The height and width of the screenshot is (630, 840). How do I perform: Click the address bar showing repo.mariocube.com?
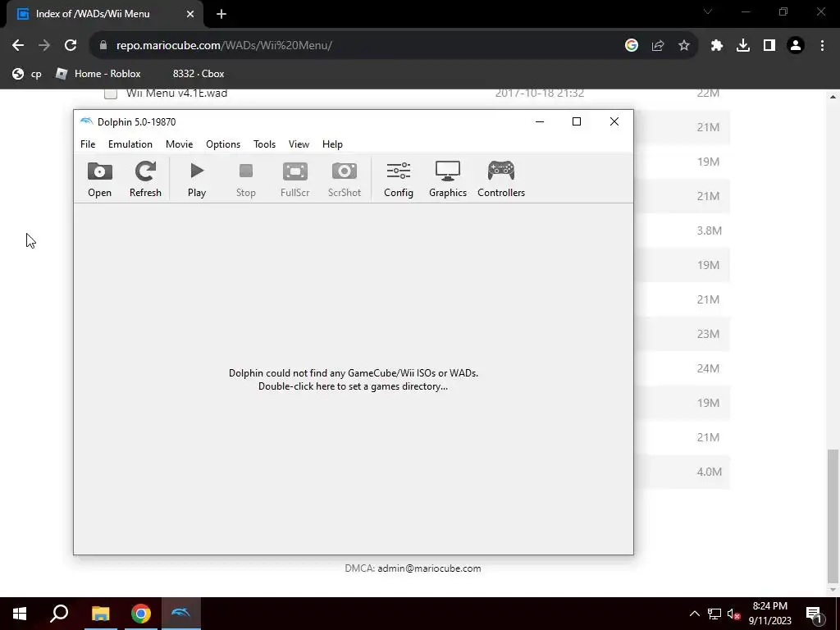pos(354,46)
